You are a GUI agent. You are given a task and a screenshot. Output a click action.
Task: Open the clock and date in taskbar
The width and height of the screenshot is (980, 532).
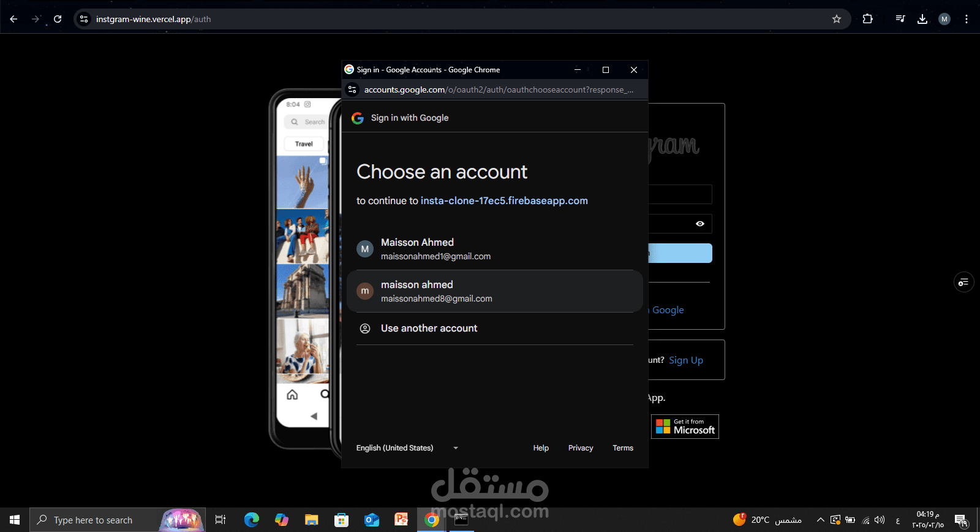pyautogui.click(x=928, y=520)
